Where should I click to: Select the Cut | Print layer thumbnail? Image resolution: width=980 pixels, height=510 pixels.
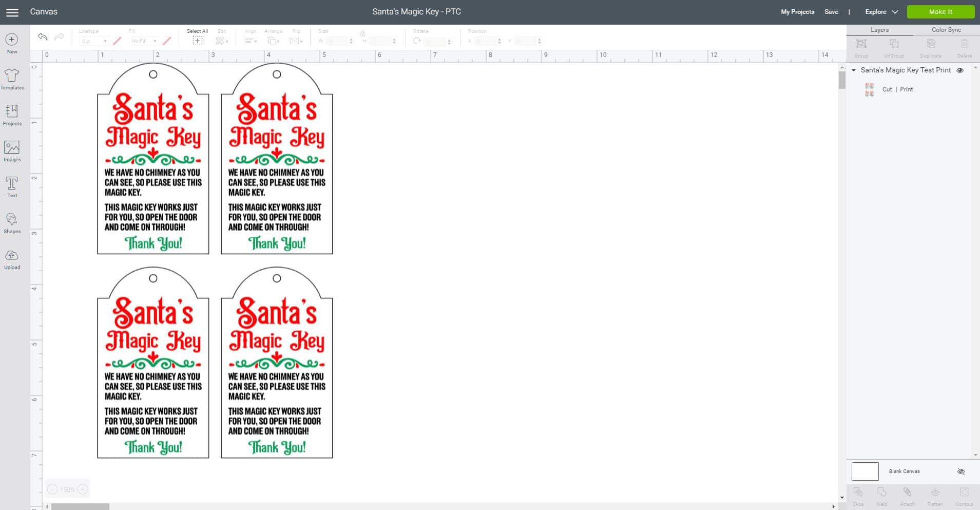[x=869, y=90]
